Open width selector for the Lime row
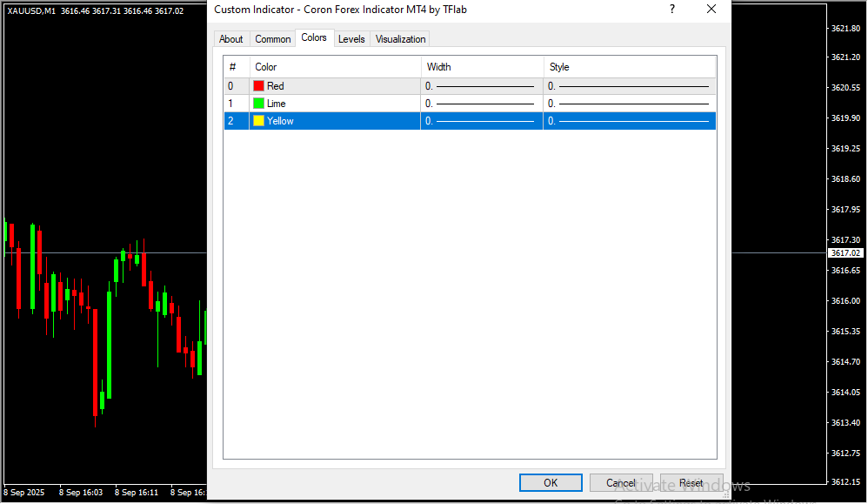Viewport: 868px width, 504px height. pyautogui.click(x=482, y=104)
